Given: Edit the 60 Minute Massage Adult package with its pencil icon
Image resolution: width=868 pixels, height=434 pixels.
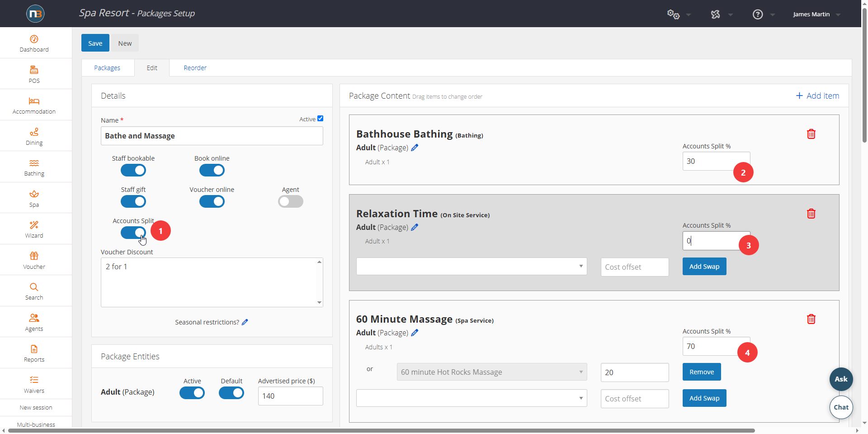Looking at the screenshot, I should coord(415,333).
